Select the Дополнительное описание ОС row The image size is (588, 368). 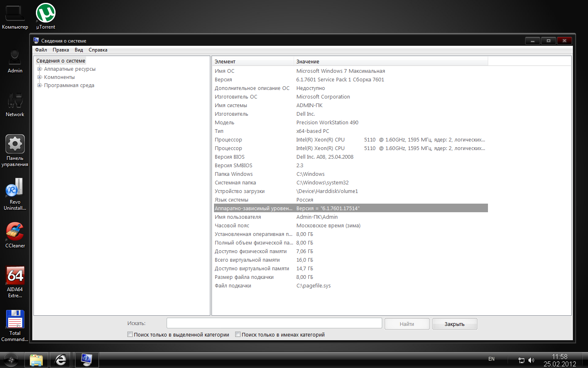pyautogui.click(x=350, y=88)
